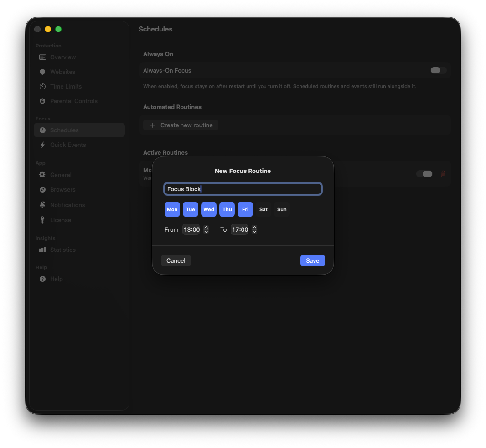Click the From time field 13:00
The image size is (486, 448).
click(x=191, y=229)
